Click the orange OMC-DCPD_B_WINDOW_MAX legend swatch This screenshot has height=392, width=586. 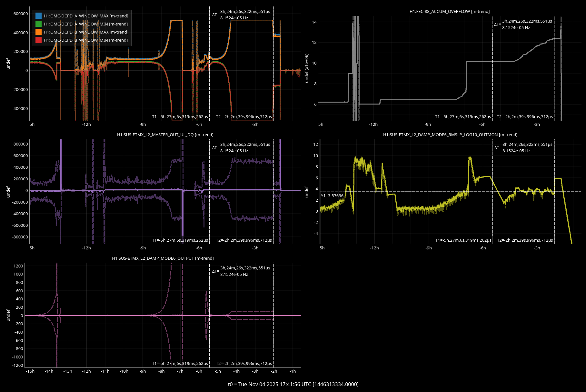coord(38,32)
